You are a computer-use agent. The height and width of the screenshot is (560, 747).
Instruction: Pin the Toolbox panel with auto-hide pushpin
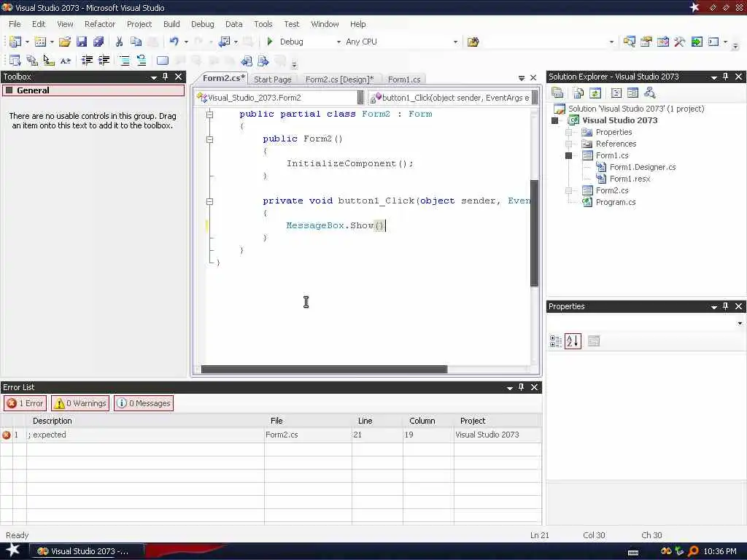pyautogui.click(x=166, y=77)
